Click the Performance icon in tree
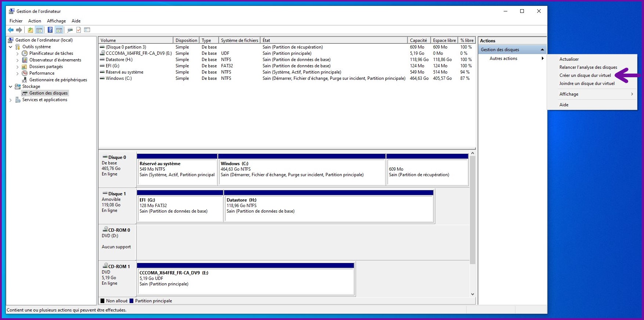644x320 pixels. 25,73
